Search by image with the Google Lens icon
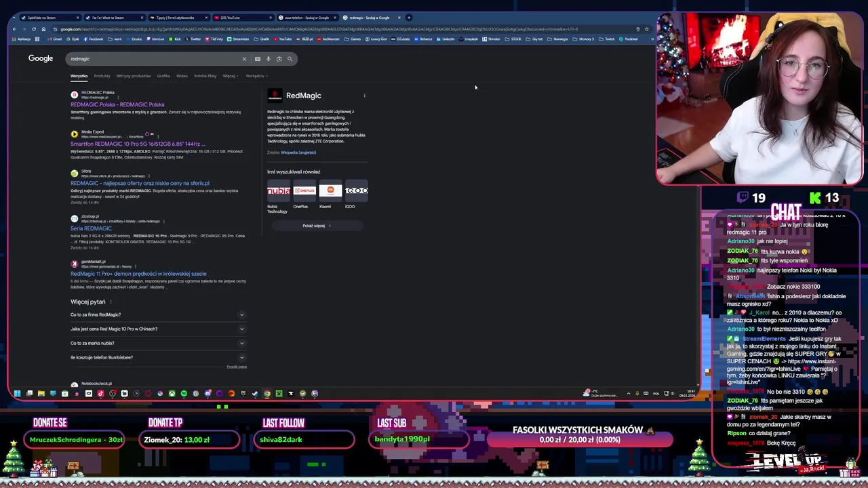Screen dimensions: 868x488 279,59
